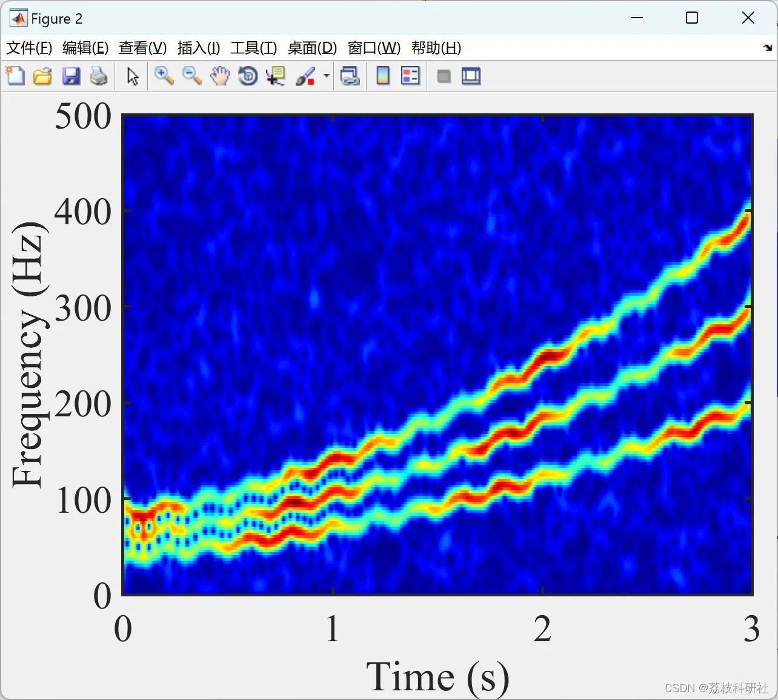Insert a colorbar using the toolbar icon
This screenshot has width=778, height=700.
pos(383,76)
